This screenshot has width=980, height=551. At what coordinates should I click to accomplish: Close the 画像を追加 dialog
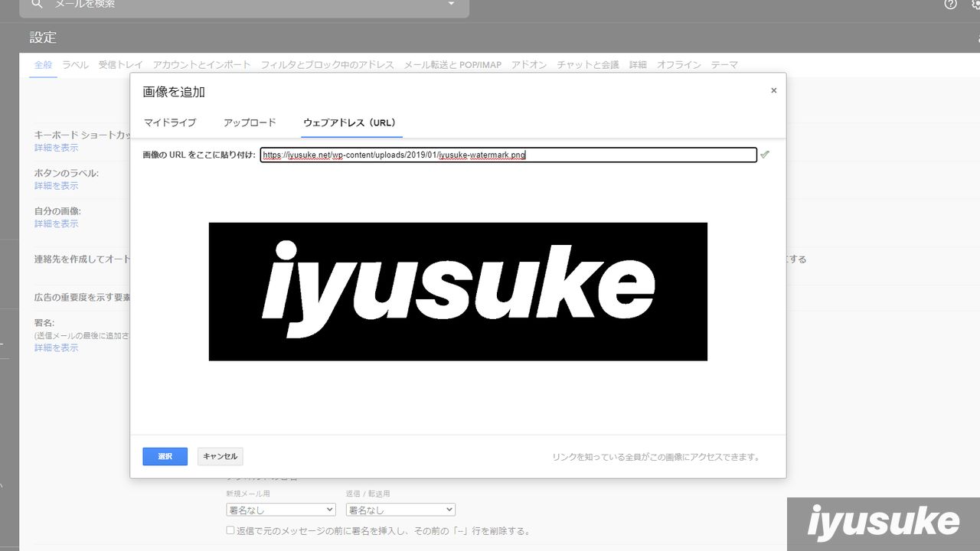[x=773, y=90]
